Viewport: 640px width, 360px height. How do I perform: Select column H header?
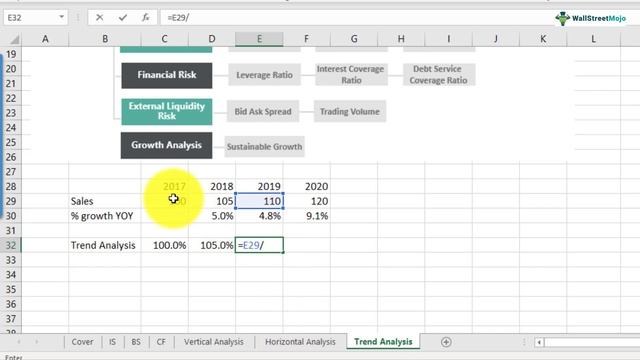401,39
